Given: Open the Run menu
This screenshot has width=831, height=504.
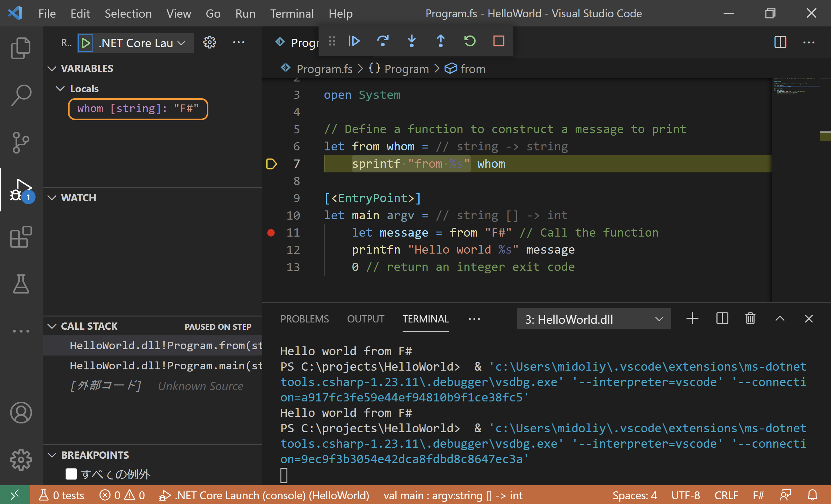Looking at the screenshot, I should pos(245,14).
